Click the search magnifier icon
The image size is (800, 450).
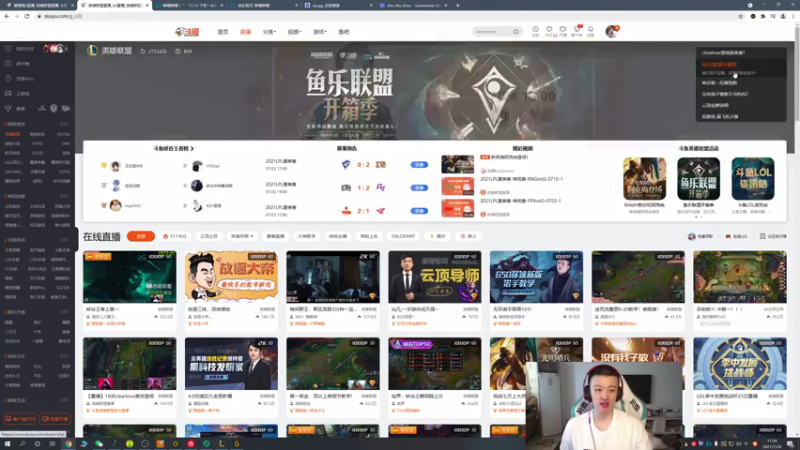(516, 32)
